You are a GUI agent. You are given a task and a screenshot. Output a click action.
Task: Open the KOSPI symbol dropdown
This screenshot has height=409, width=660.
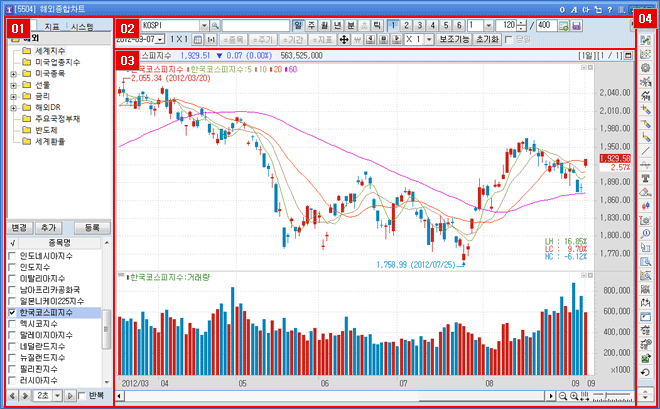[x=202, y=24]
